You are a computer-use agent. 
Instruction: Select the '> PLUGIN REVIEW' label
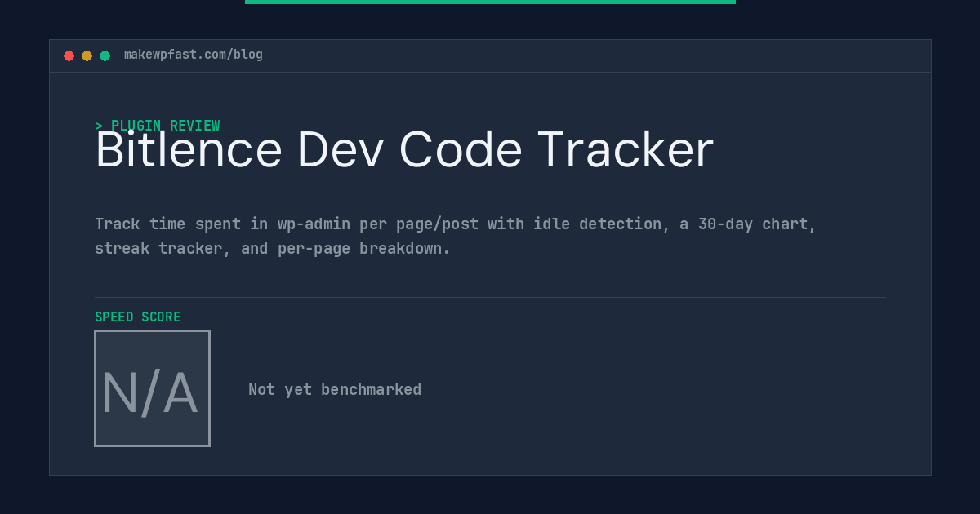158,126
